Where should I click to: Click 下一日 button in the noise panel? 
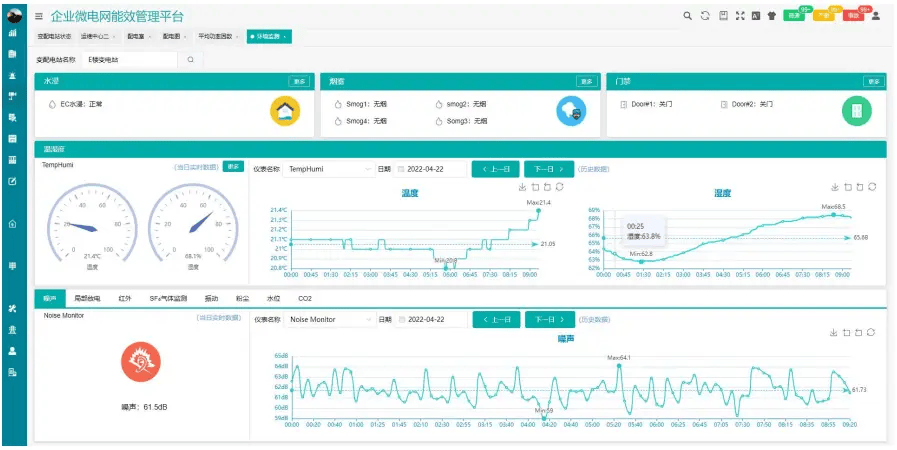pos(549,320)
